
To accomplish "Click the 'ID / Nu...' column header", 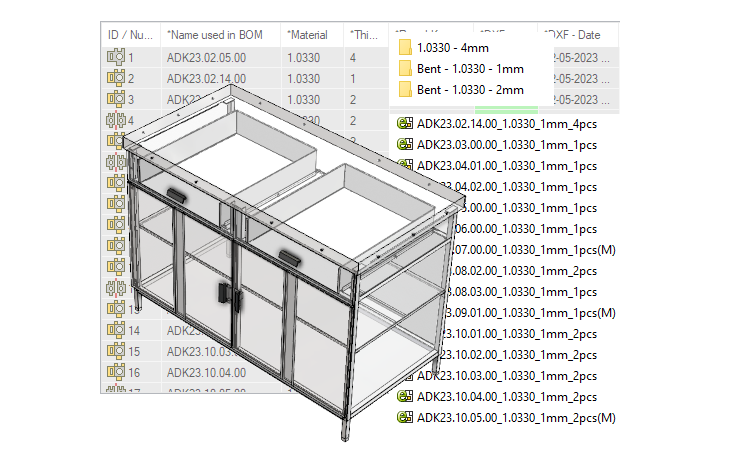I will (x=131, y=35).
